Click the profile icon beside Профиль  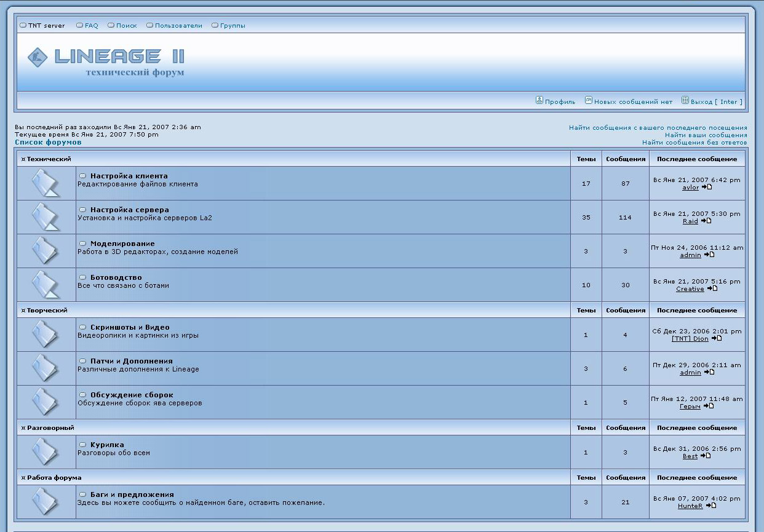tap(539, 100)
